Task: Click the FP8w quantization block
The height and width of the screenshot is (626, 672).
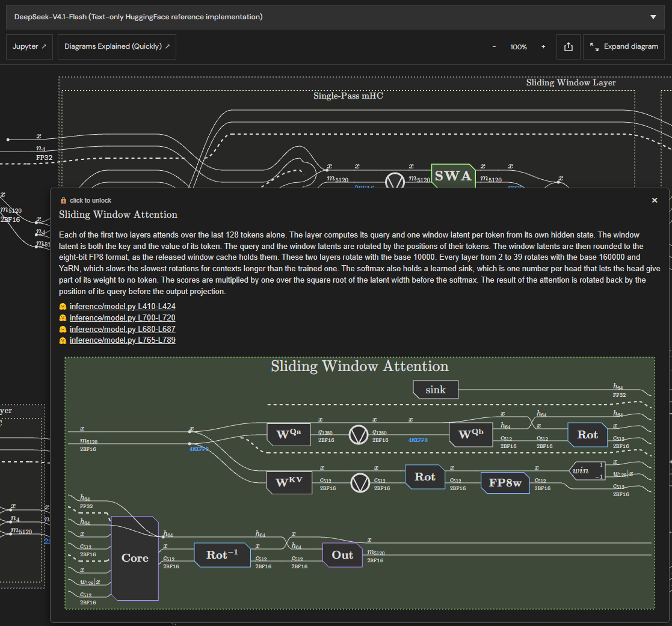Action: (505, 483)
